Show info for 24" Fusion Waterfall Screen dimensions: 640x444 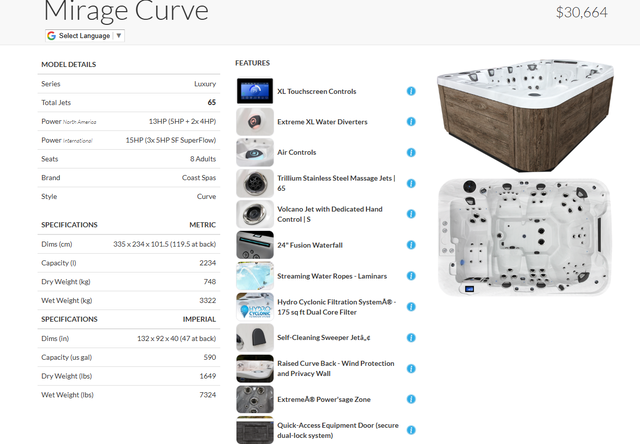click(411, 245)
